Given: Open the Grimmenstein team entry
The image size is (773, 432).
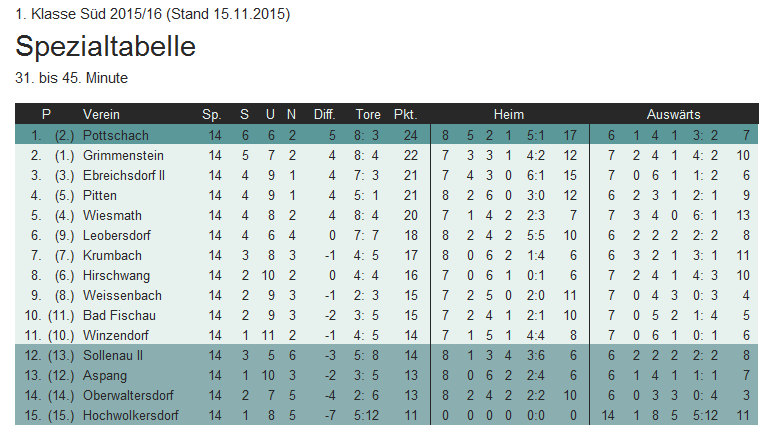Looking at the screenshot, I should (123, 155).
